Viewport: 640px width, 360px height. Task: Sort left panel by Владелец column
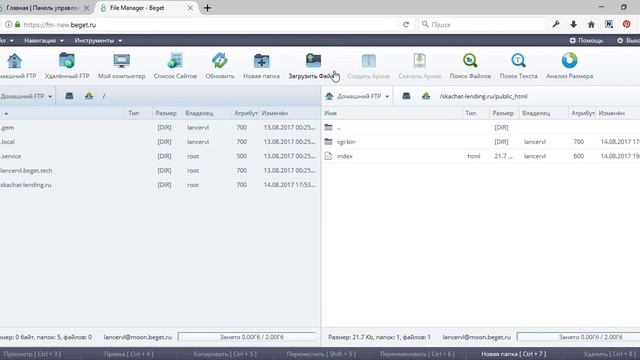point(199,113)
